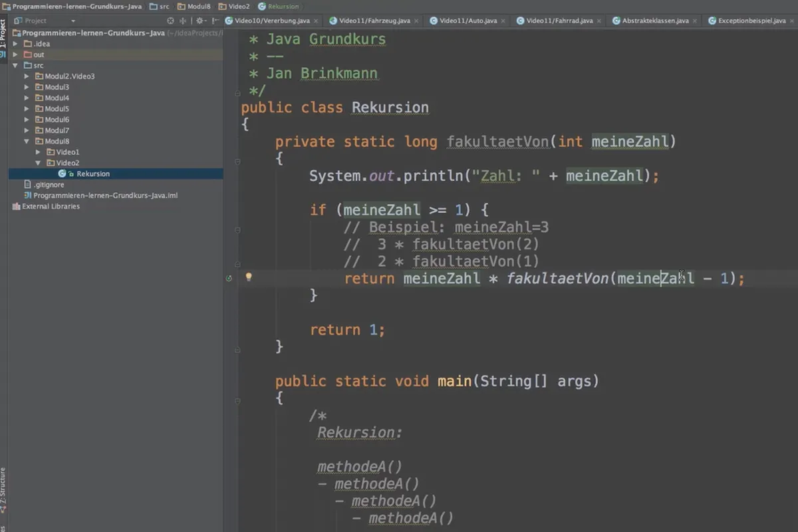The height and width of the screenshot is (532, 798).
Task: Open the Project view selector dropdown
Action: click(x=46, y=21)
